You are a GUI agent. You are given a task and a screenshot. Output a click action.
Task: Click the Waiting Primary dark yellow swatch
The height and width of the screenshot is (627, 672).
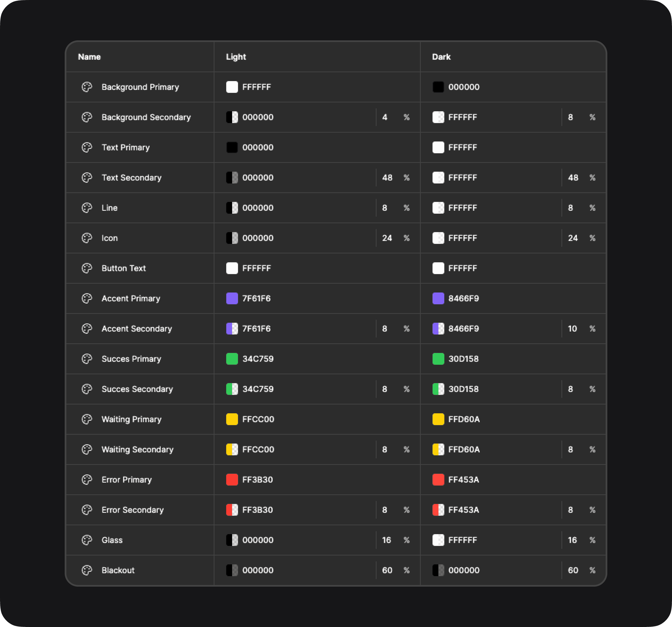(x=438, y=419)
